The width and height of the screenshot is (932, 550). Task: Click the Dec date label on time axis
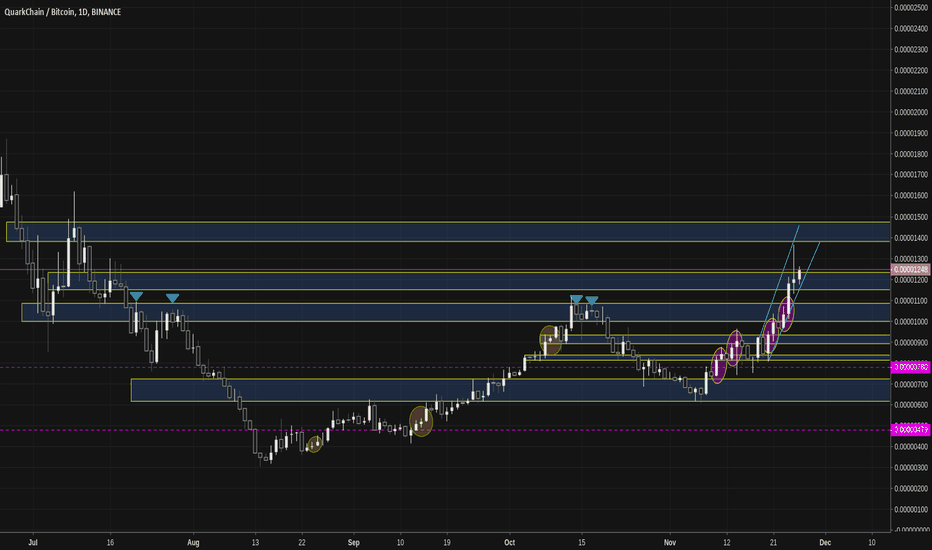[x=825, y=542]
